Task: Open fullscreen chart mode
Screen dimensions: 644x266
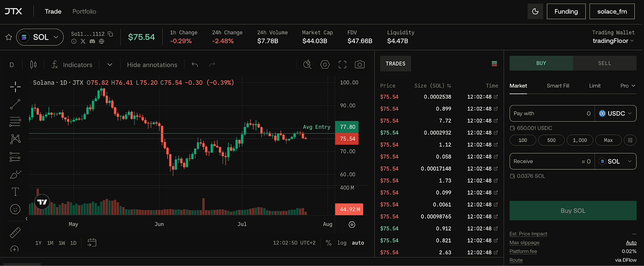Action: [342, 65]
